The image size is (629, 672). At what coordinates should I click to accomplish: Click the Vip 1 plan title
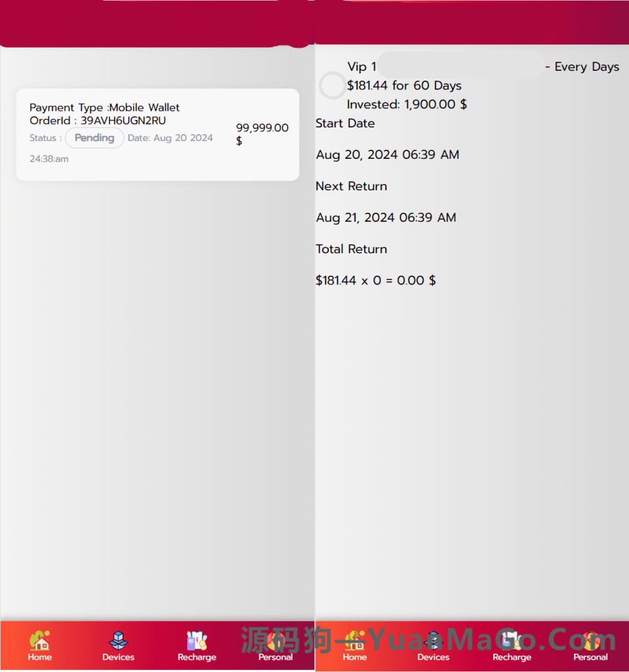pos(362,67)
